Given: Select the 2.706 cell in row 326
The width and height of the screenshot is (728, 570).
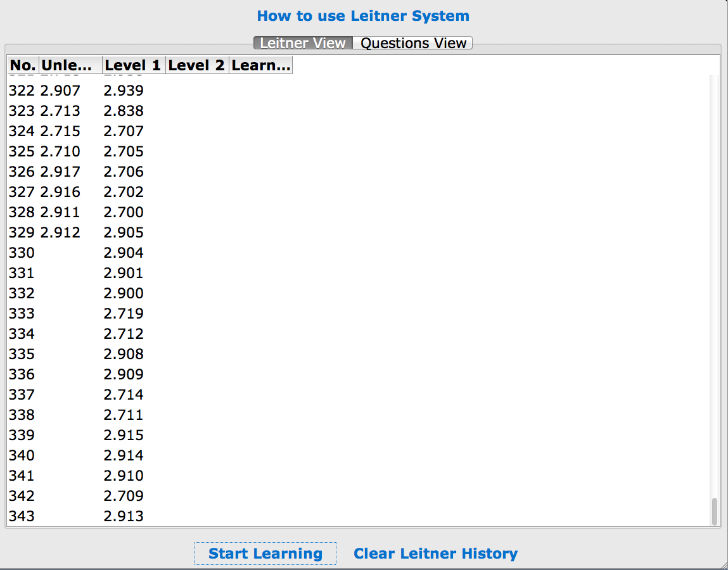Looking at the screenshot, I should click(x=124, y=172).
